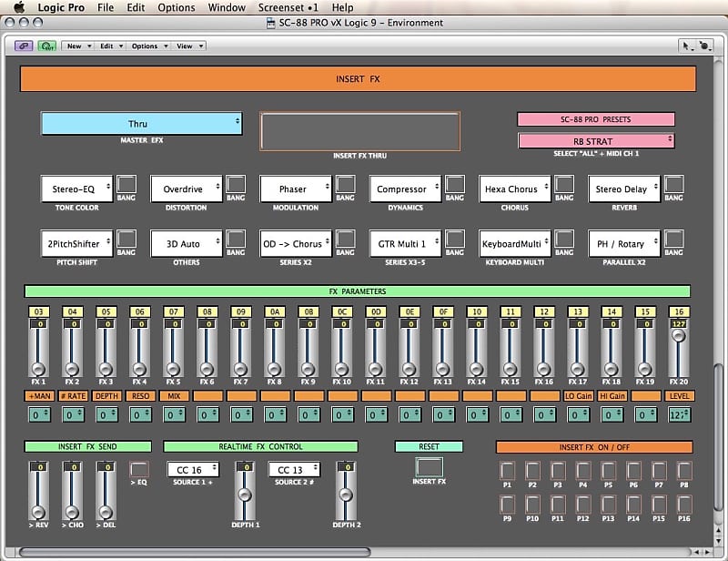The image size is (728, 561).
Task: Open the Phaser modulation dropdown
Action: (x=296, y=189)
